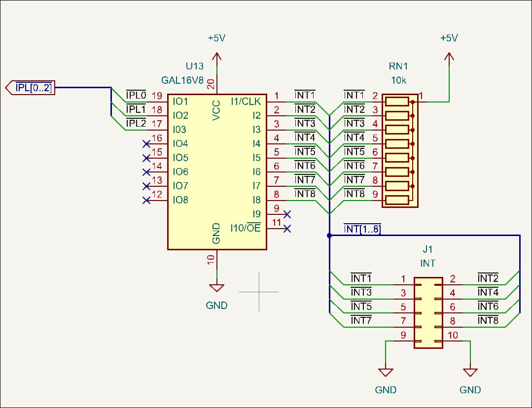This screenshot has height=408, width=532.
Task: Click the IPL0 net label at pin 19
Action: tap(136, 95)
